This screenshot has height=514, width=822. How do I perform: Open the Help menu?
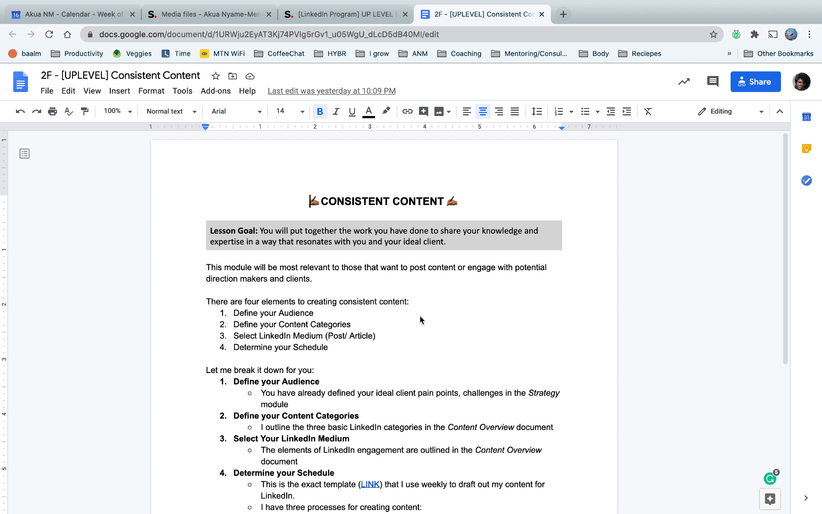click(247, 91)
